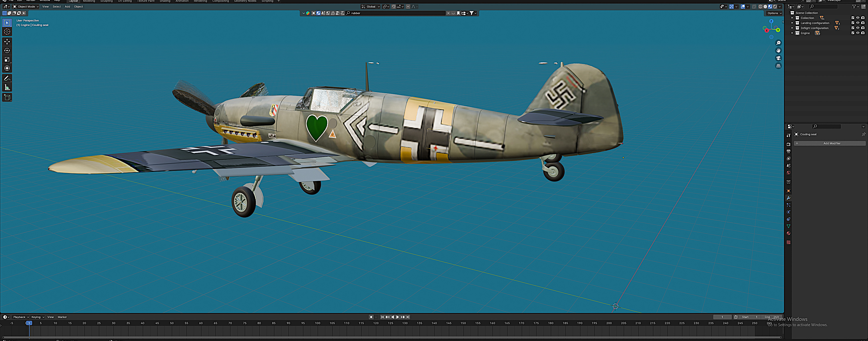This screenshot has height=341, width=868.
Task: Open the Keying dropdown in timeline
Action: coord(38,317)
